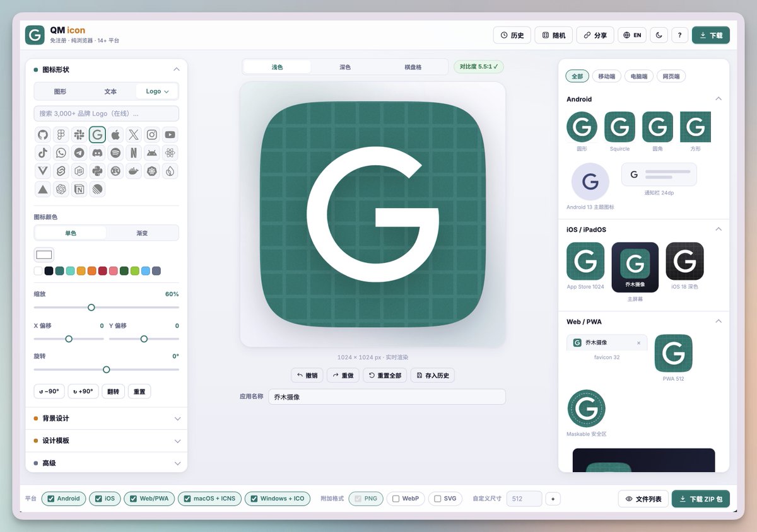Toggle dark mode with the moon icon

659,35
